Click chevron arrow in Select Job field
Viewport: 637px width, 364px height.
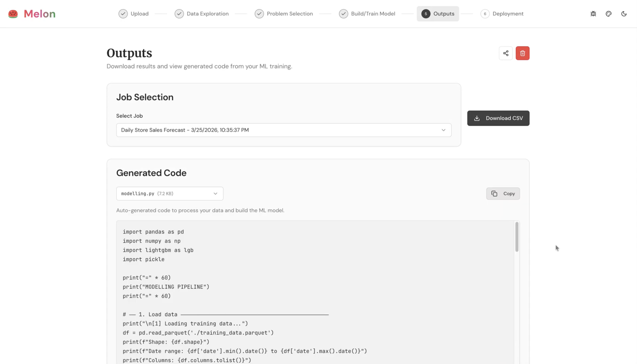point(443,130)
